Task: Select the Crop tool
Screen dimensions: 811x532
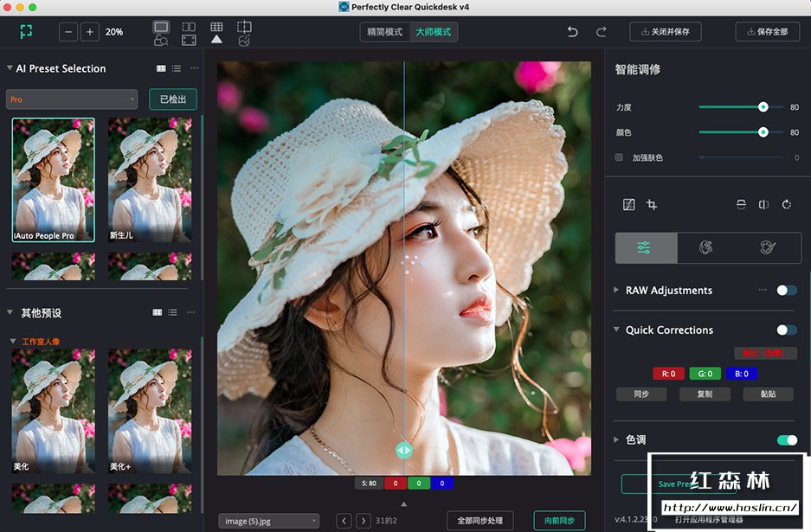Action: (652, 205)
